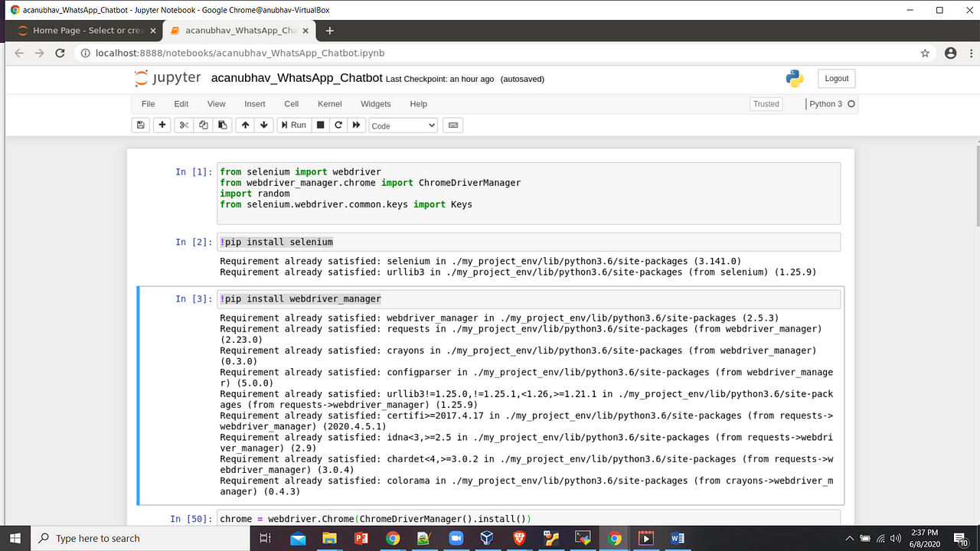Restart the kernel using the circular arrow
980x551 pixels.
click(338, 125)
